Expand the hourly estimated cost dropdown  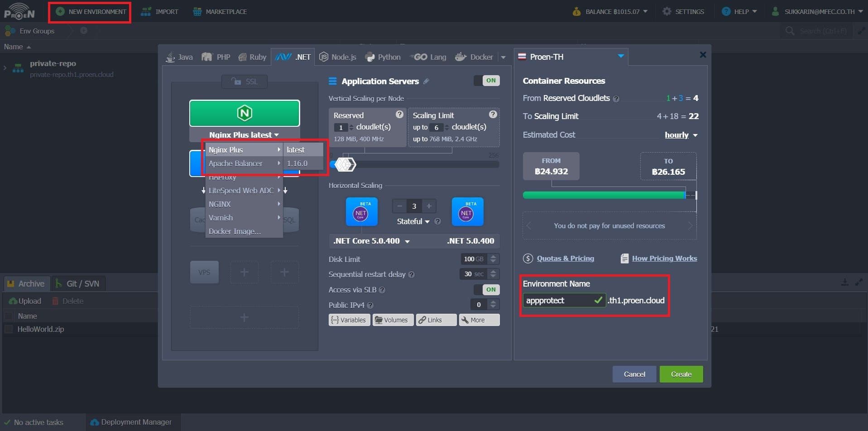681,135
